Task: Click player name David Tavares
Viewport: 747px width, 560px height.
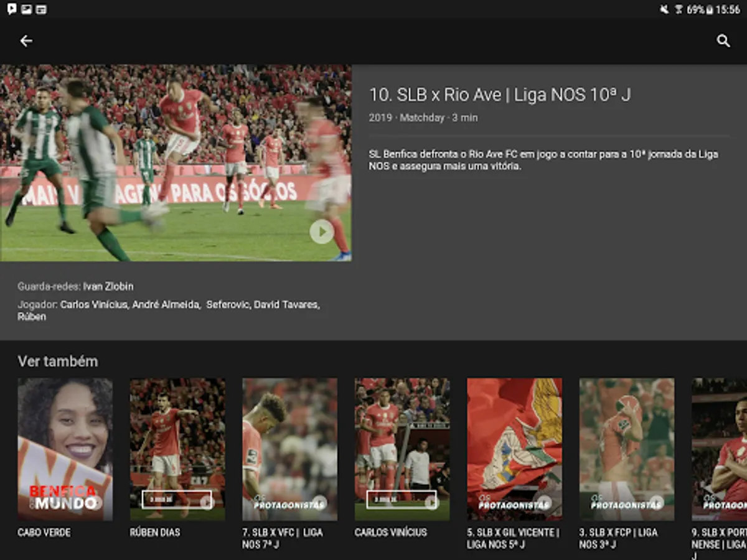Action: click(286, 305)
